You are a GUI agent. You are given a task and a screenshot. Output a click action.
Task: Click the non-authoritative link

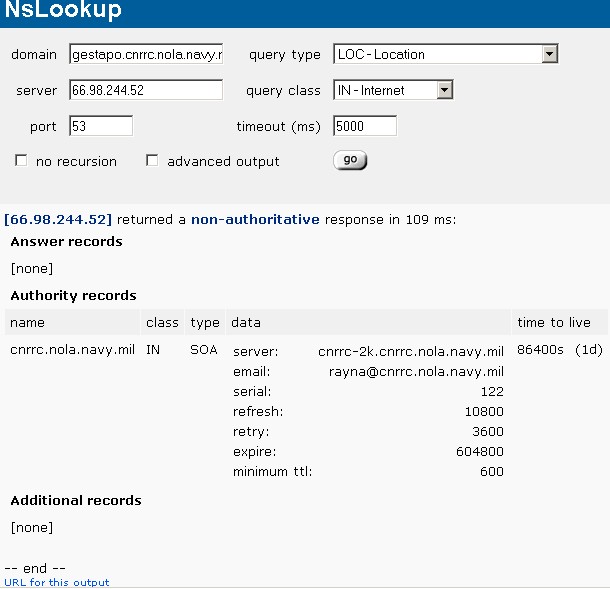255,219
